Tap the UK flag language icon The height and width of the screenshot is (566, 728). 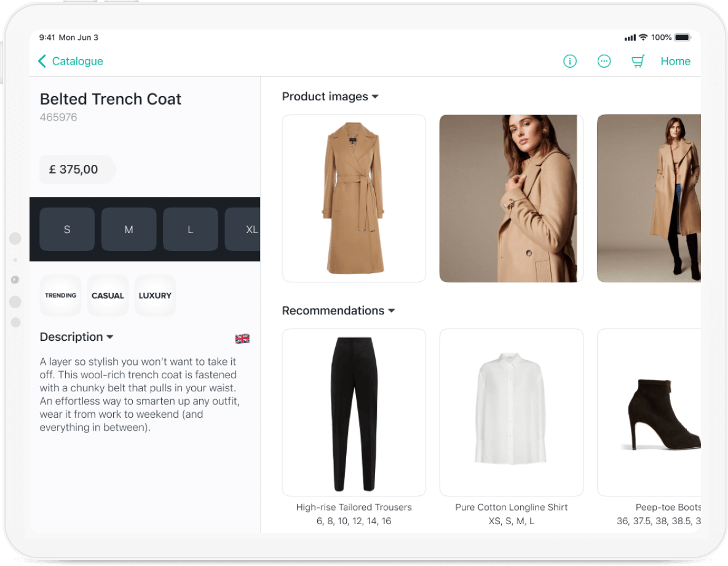click(242, 338)
